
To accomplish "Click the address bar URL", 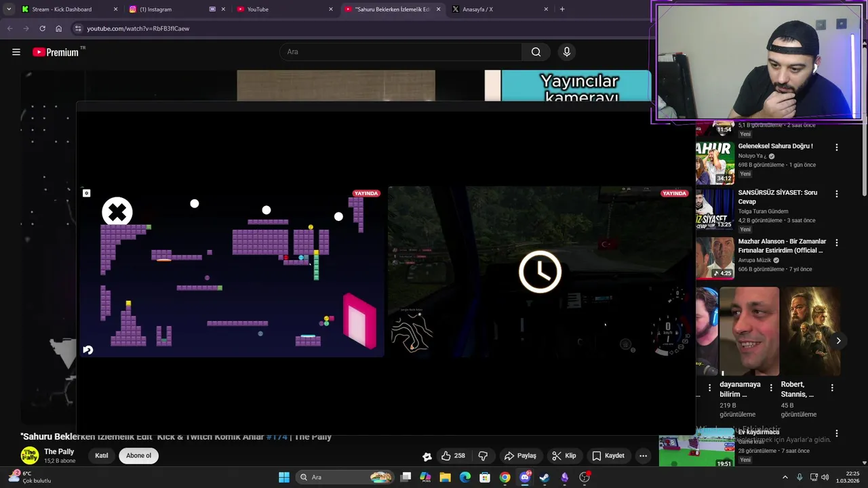I will (138, 28).
